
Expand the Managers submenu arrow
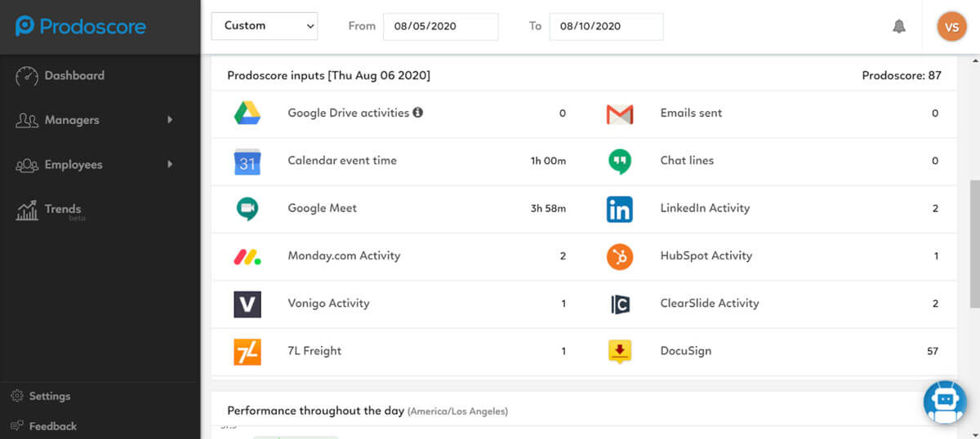tap(170, 120)
